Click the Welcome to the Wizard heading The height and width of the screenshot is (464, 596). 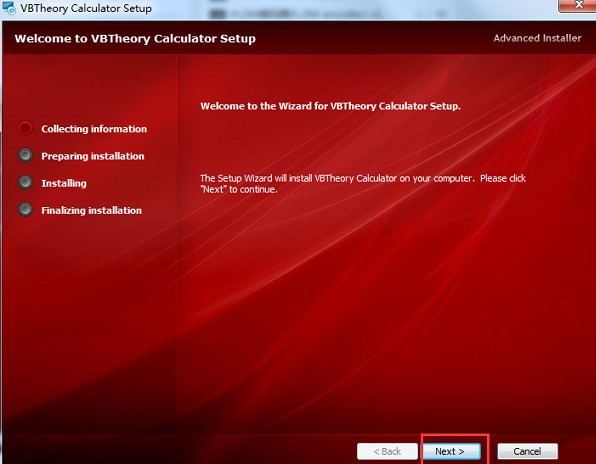(x=330, y=106)
